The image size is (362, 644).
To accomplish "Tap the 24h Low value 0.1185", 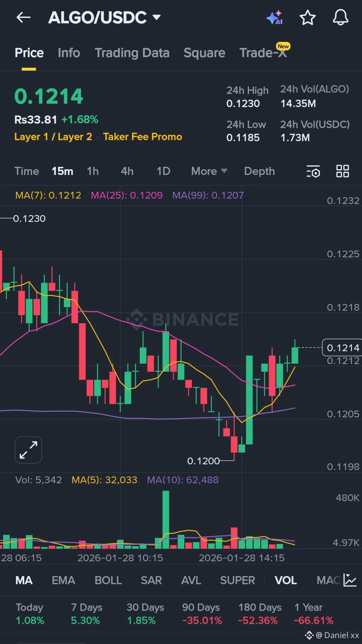I will coord(243,137).
